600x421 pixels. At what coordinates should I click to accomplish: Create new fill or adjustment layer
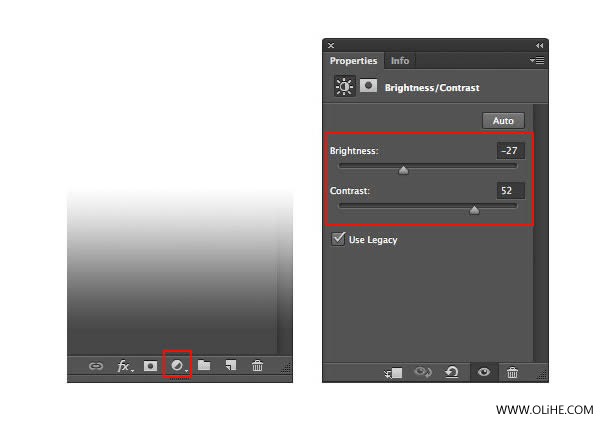coord(178,366)
